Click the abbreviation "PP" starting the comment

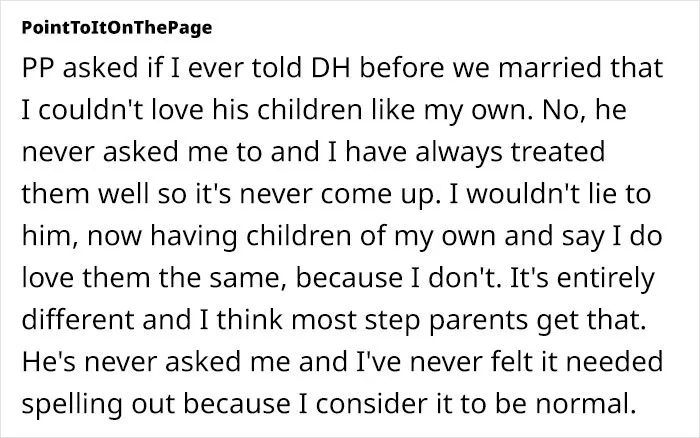[38, 68]
